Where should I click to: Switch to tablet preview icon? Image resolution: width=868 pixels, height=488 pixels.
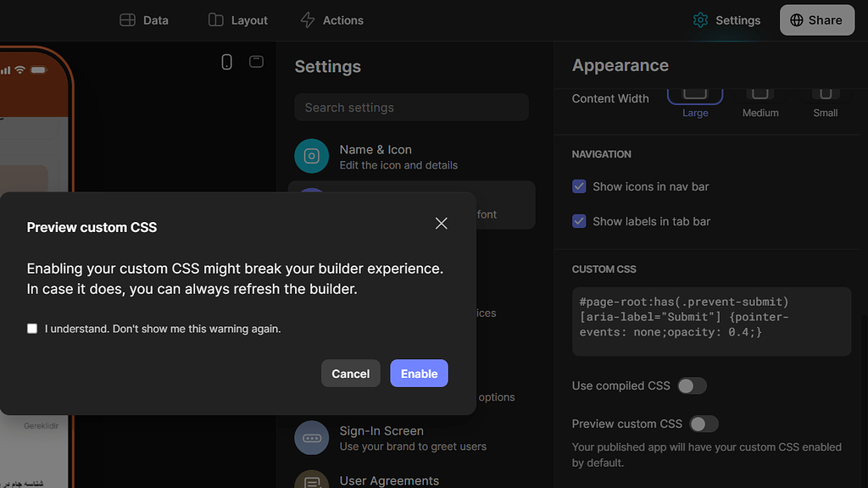click(256, 62)
